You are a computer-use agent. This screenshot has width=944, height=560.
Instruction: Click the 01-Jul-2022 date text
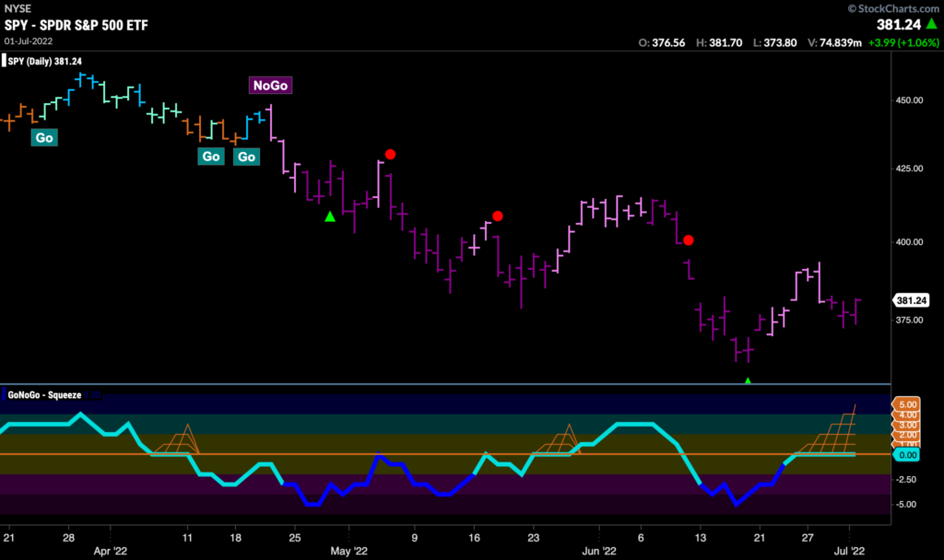(29, 41)
